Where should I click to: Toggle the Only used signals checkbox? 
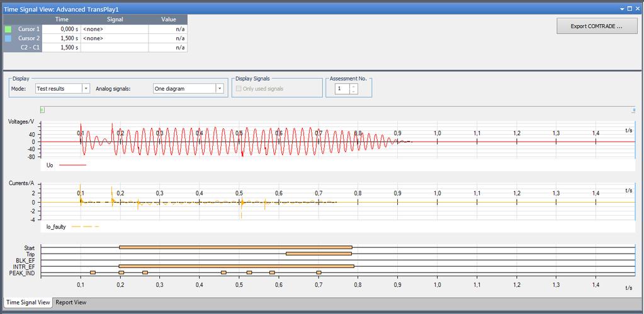tap(239, 89)
